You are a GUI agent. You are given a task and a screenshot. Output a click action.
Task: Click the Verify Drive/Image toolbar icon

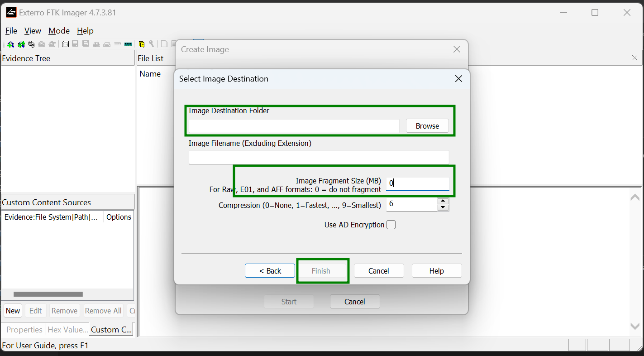click(117, 44)
